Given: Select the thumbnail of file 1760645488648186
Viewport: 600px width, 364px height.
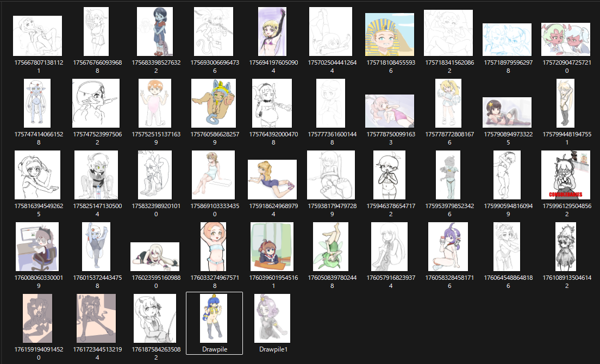Looking at the screenshot, I should coord(507,247).
